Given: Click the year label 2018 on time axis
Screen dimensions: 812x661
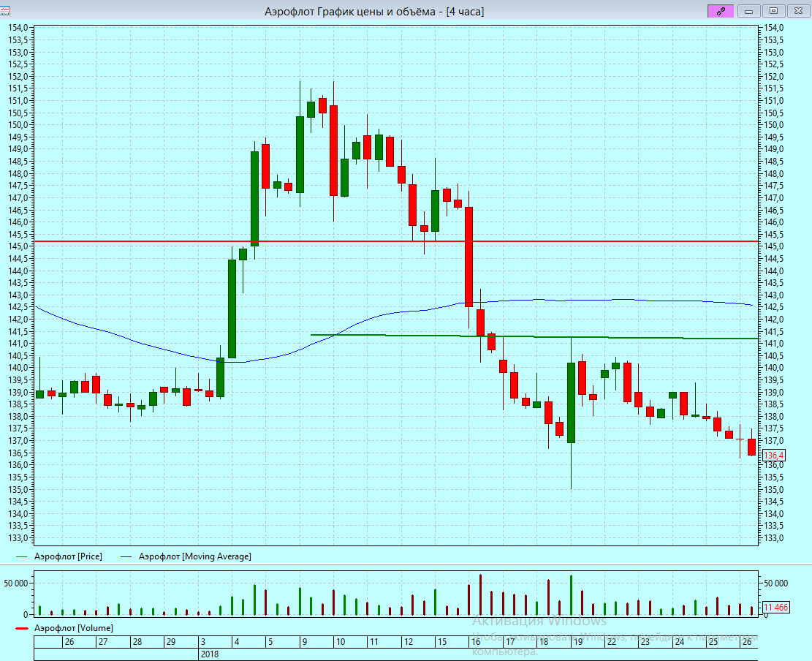Looking at the screenshot, I should point(210,654).
